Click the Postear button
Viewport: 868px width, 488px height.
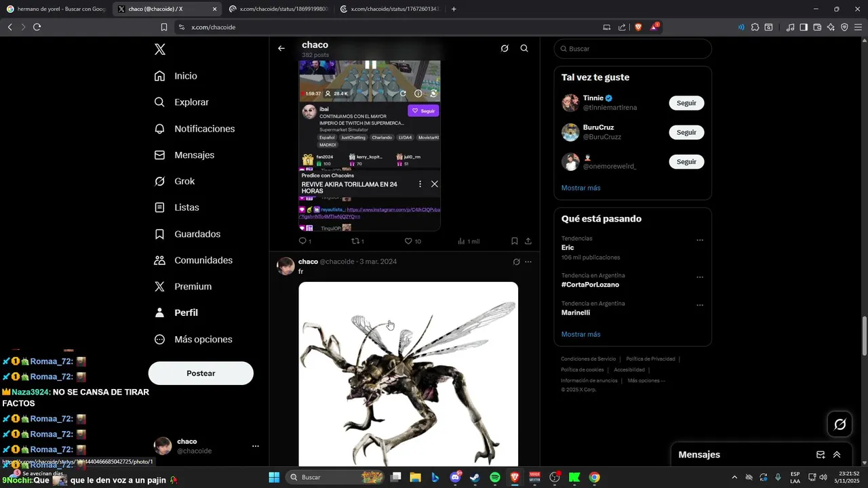[201, 373]
